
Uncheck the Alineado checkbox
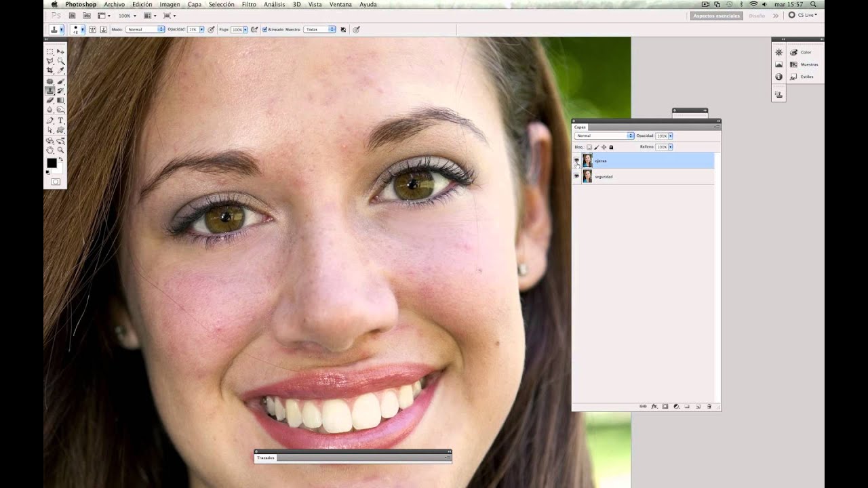click(264, 30)
